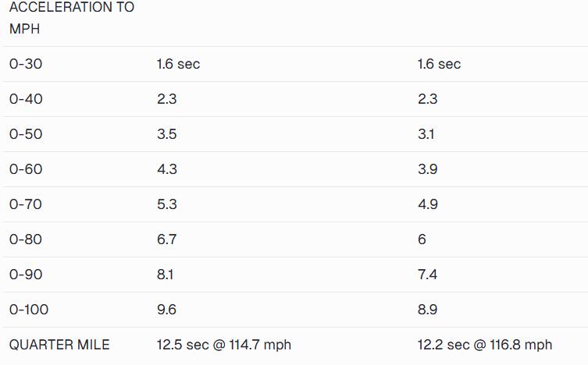Click the QUARTER MILE row label
Viewport: 588px width, 365px height.
coord(59,345)
